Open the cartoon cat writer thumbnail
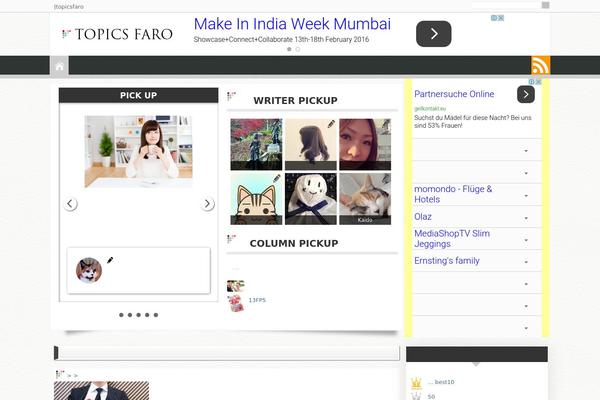 256,199
